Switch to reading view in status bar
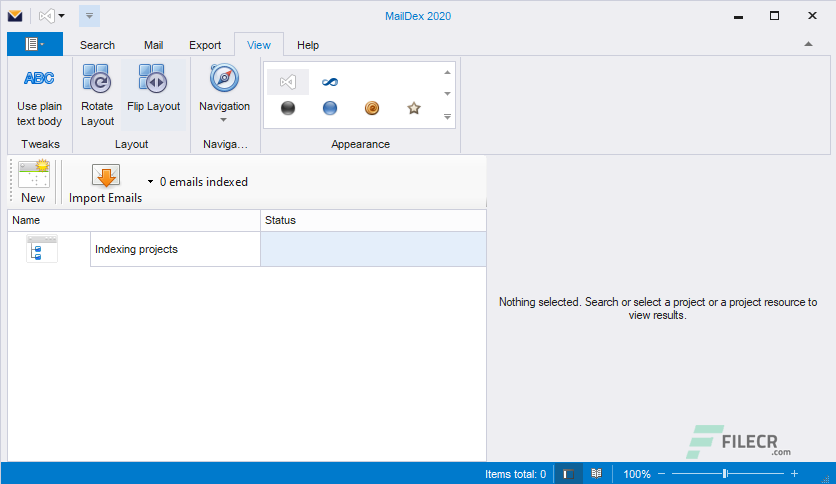836x484 pixels. [597, 474]
